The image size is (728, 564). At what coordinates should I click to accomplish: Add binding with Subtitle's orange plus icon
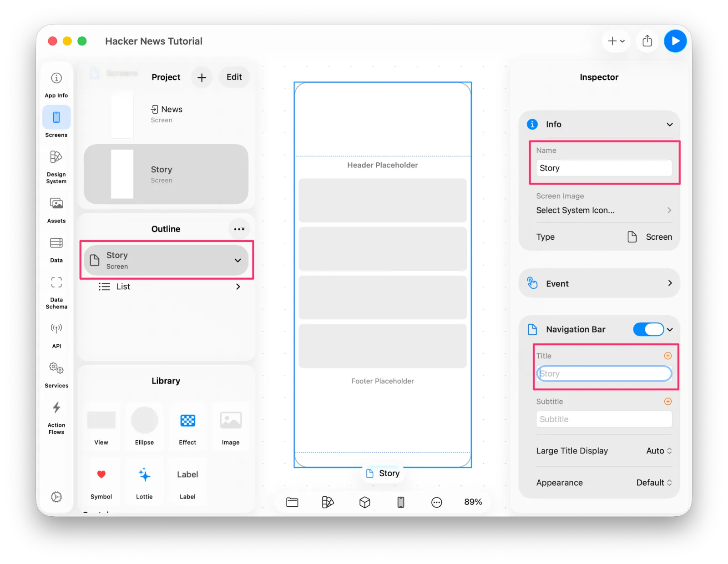(667, 401)
